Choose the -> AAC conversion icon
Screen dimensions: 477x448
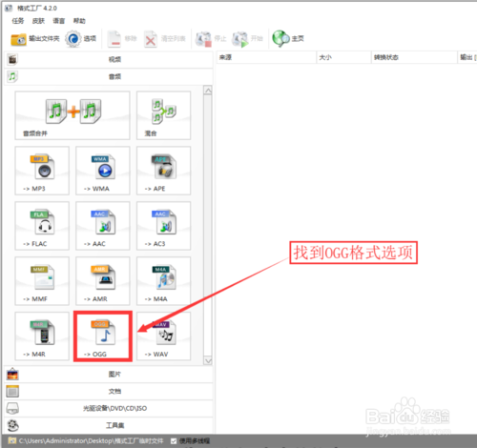[103, 226]
